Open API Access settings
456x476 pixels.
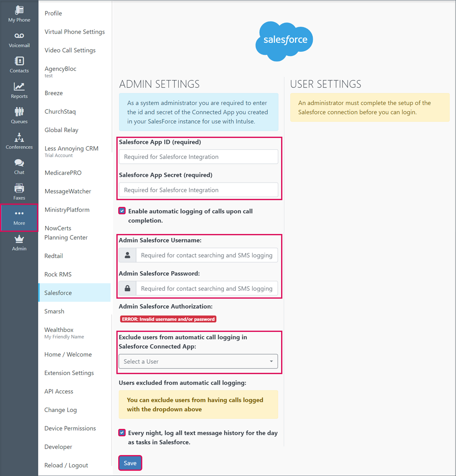(x=59, y=391)
